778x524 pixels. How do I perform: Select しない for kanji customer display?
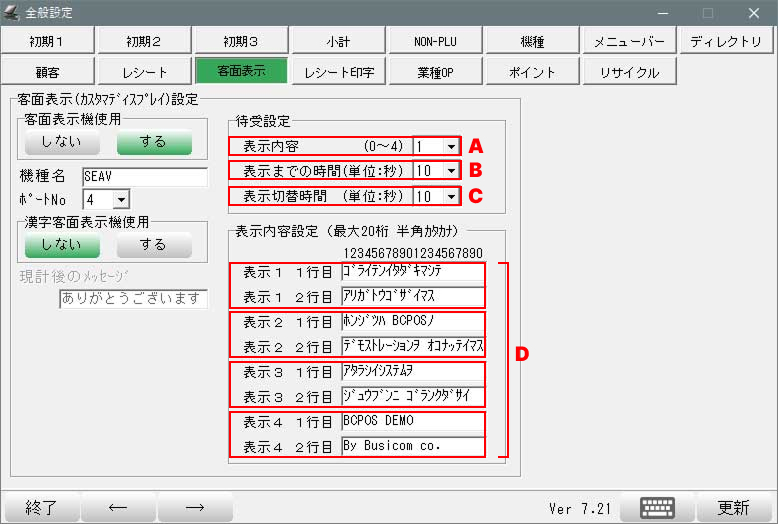point(61,244)
